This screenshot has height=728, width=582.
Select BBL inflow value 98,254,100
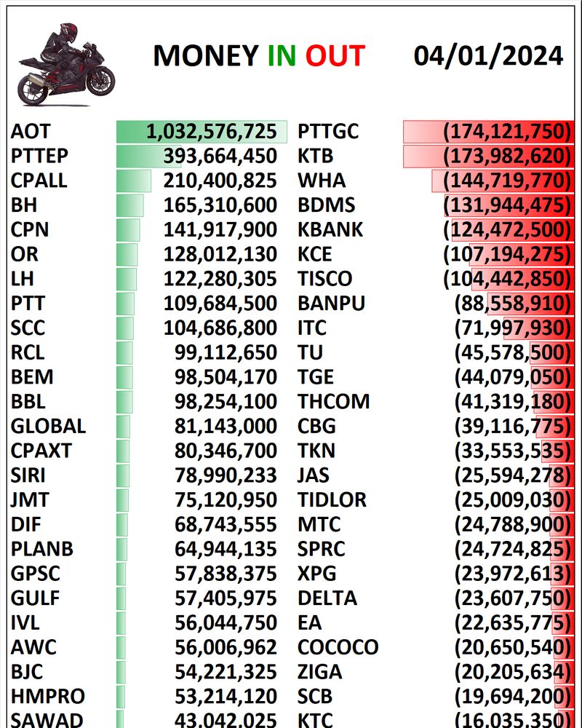point(226,402)
